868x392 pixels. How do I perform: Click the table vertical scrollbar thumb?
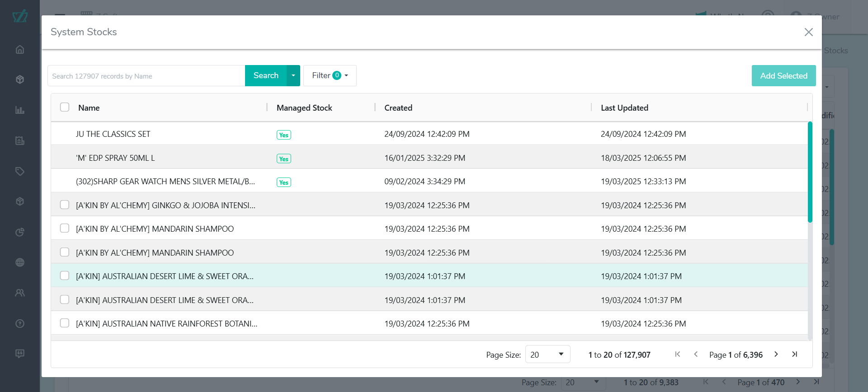810,172
